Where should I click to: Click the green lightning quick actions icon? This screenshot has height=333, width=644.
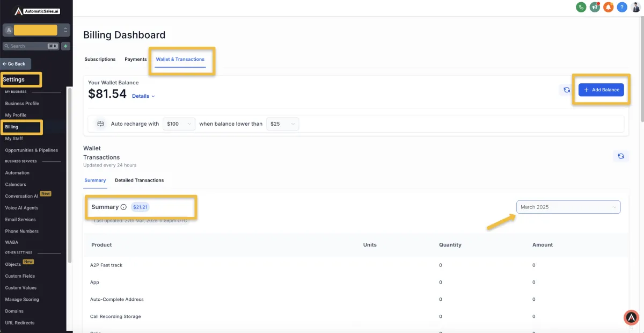pyautogui.click(x=65, y=46)
